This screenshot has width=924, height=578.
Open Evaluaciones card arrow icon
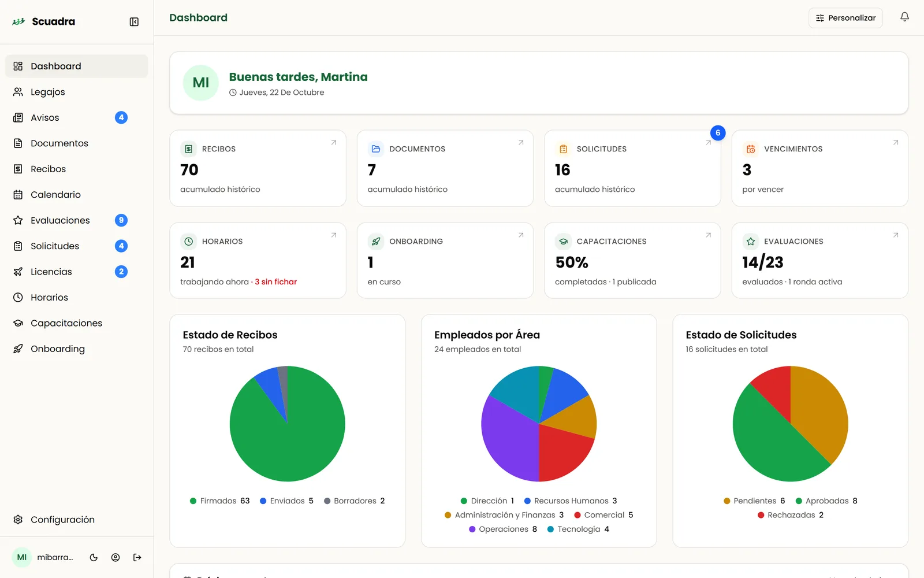tap(896, 235)
